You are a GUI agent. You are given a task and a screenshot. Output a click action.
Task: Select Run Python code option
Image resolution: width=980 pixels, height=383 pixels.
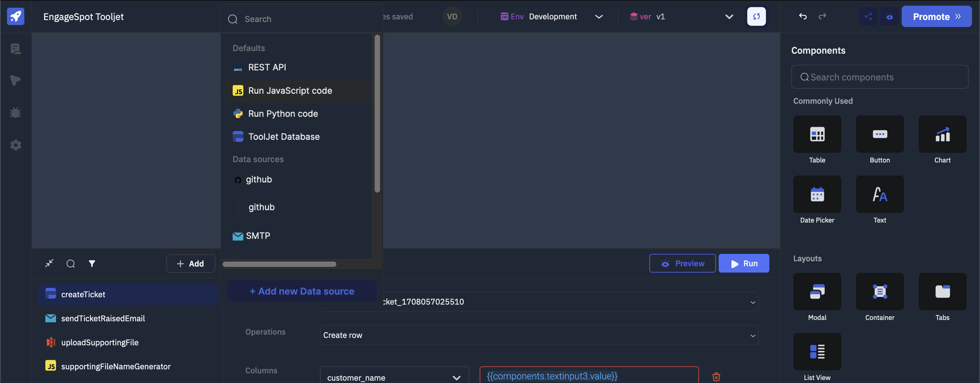click(x=297, y=113)
